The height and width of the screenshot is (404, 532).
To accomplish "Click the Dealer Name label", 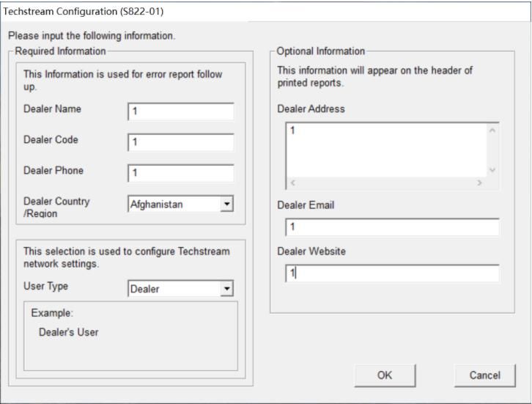I will pos(52,109).
